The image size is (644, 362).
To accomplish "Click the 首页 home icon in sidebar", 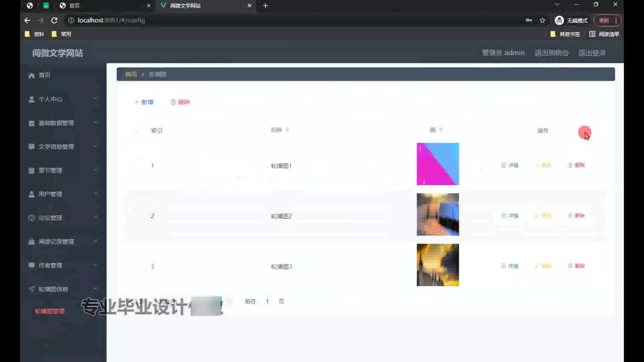I will tap(32, 76).
